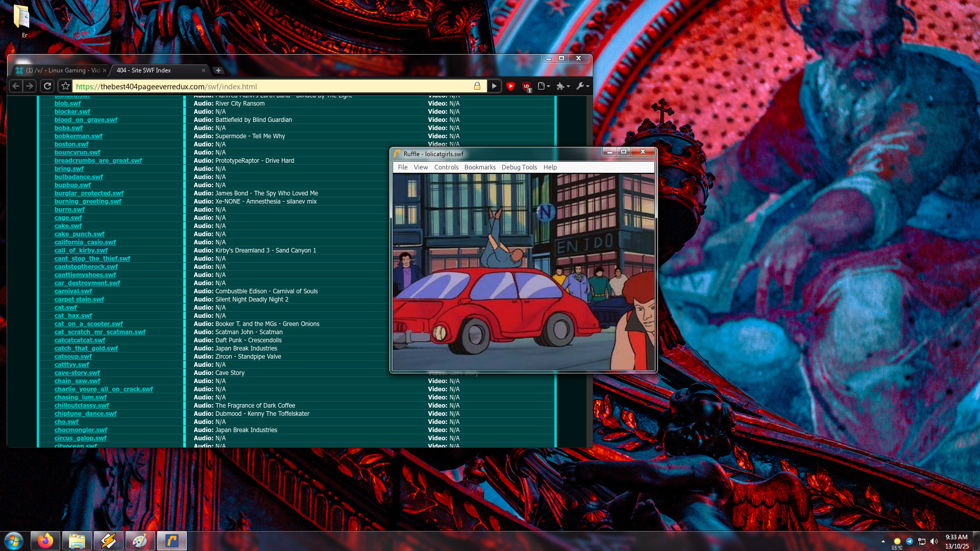Open the Controls menu in Ruffle
This screenshot has height=551, width=980.
(x=446, y=167)
